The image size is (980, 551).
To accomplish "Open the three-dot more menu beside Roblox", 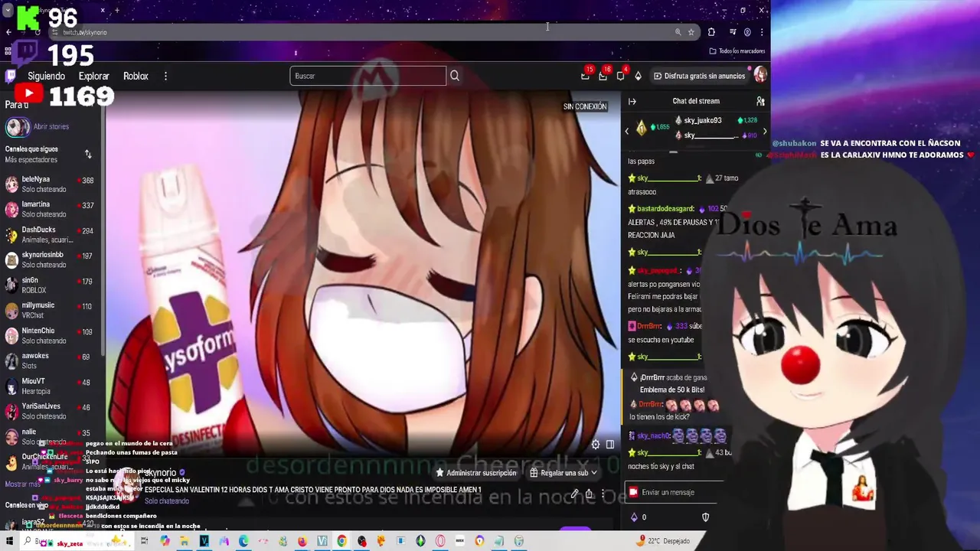I will 165,76.
